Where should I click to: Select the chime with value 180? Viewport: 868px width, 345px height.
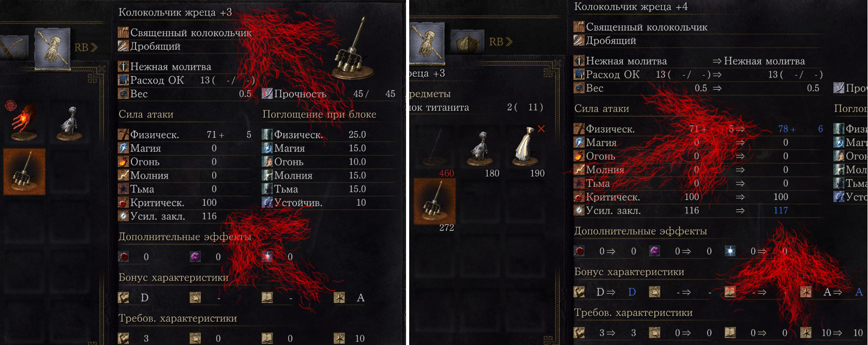482,148
